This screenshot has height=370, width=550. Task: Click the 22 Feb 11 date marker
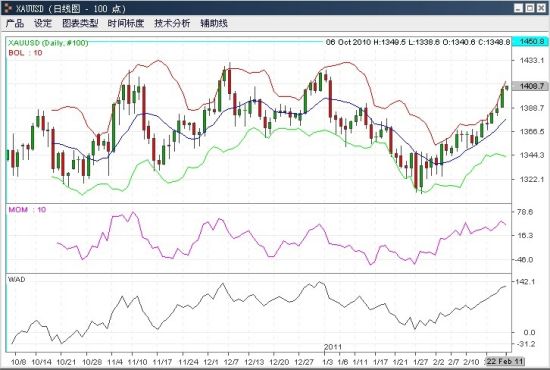(x=505, y=361)
